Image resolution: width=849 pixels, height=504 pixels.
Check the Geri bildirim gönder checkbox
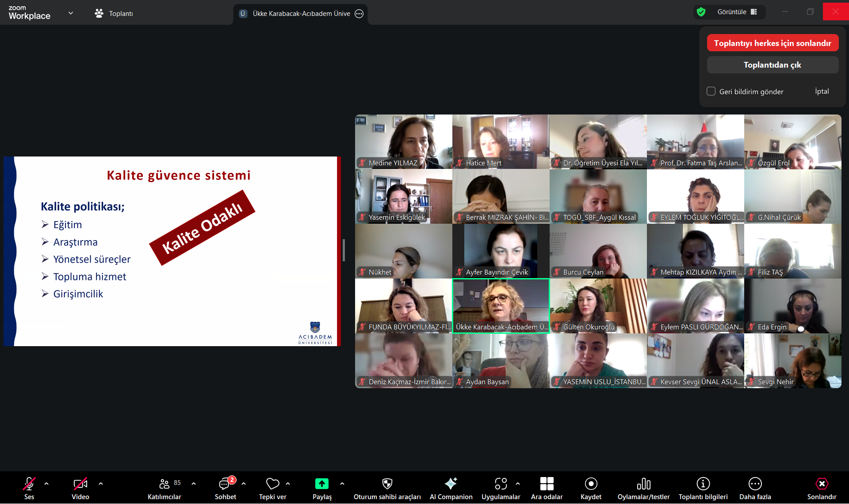click(711, 92)
